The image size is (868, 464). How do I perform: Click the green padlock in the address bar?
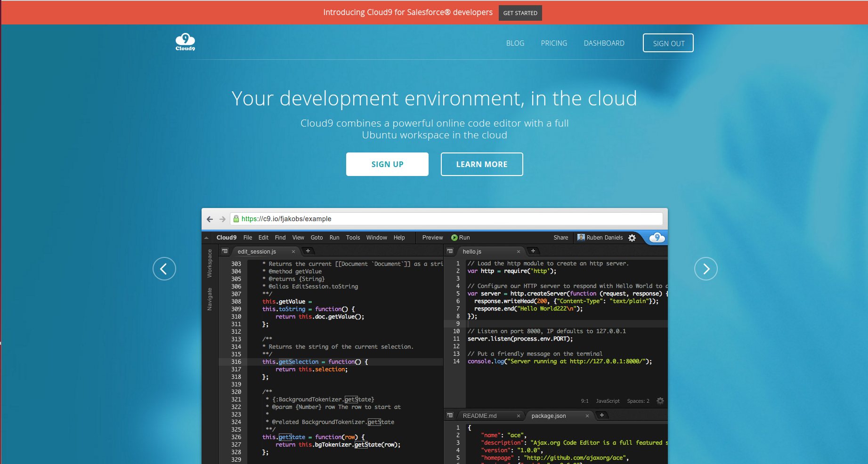point(236,219)
